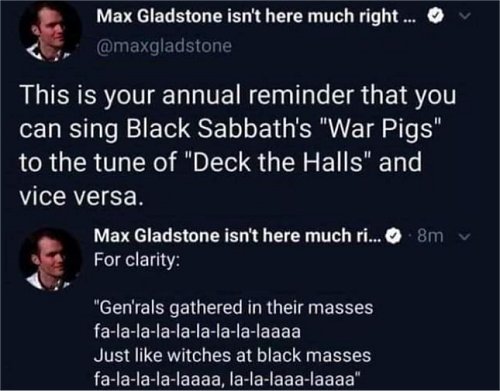This screenshot has height=391, width=500.
Task: Click the main tweet's display name
Action: pos(255,16)
